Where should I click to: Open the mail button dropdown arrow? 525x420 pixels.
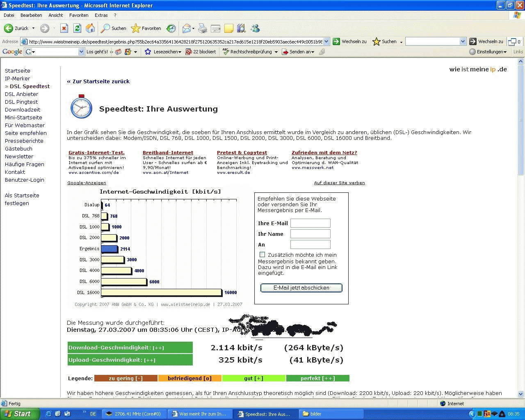point(194,28)
